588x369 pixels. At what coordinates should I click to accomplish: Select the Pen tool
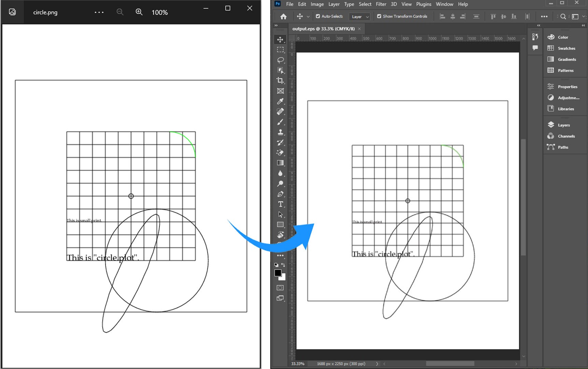click(280, 194)
